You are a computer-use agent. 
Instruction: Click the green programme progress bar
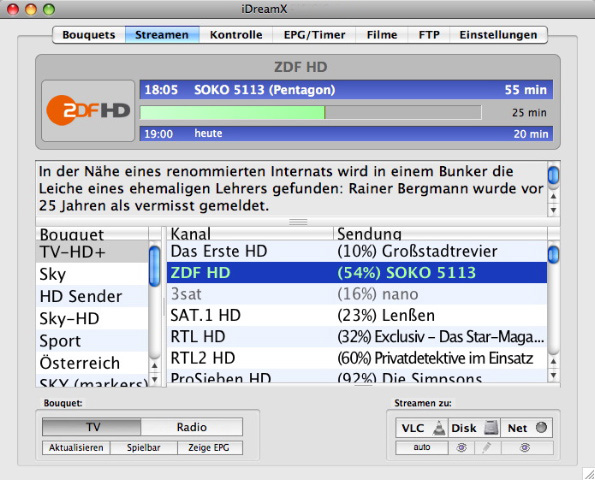coord(310,113)
